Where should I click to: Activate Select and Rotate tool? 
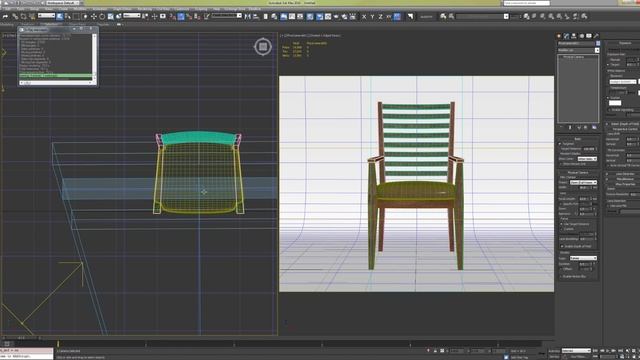pos(102,16)
